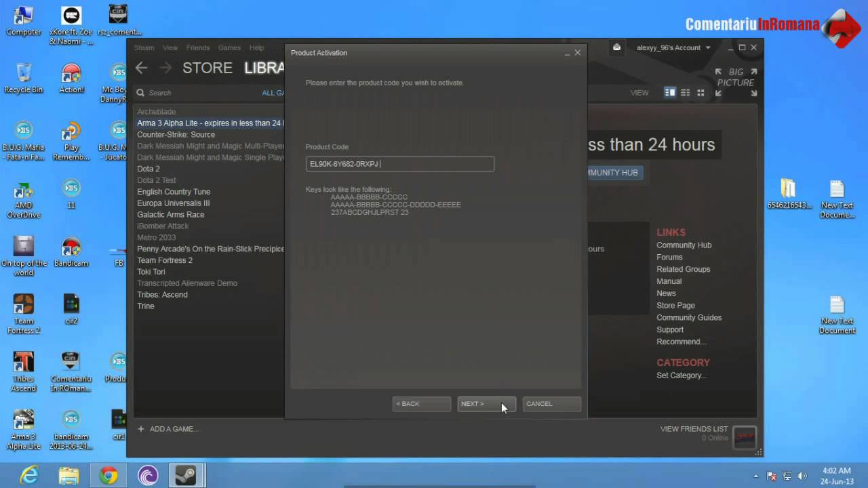Open the Community Guides link
868x488 pixels.
coord(689,318)
